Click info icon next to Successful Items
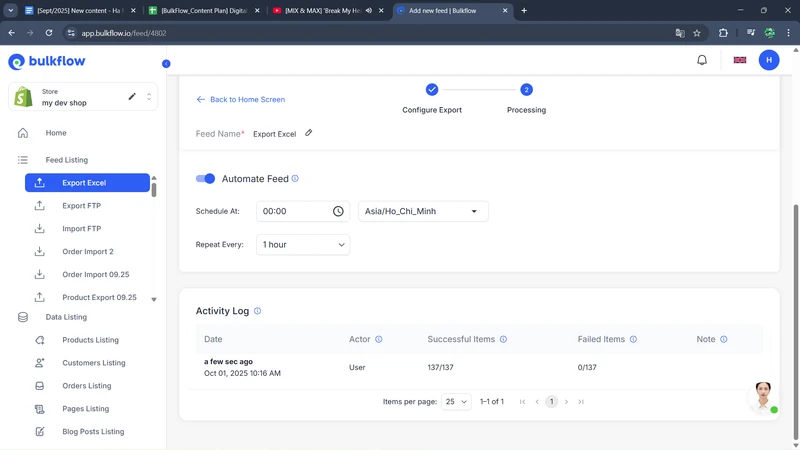Viewport: 800px width, 450px height. [503, 339]
